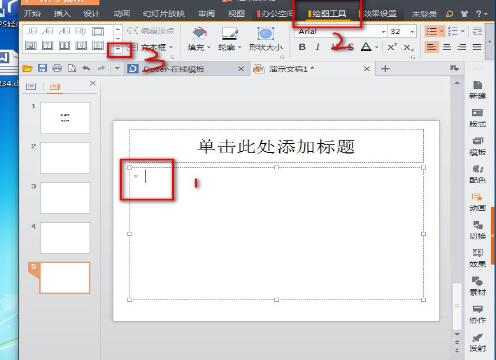Click the Save floppy disk icon

coord(42,68)
